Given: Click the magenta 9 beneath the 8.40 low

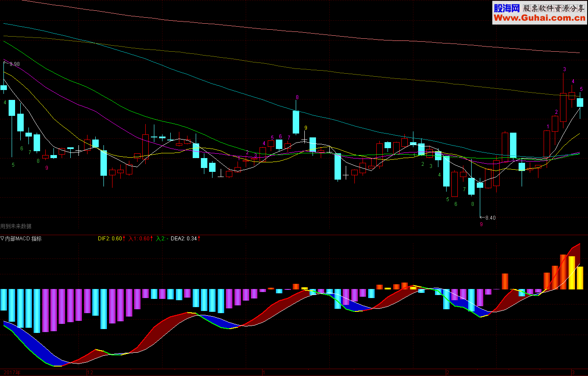Looking at the screenshot, I should click(481, 224).
